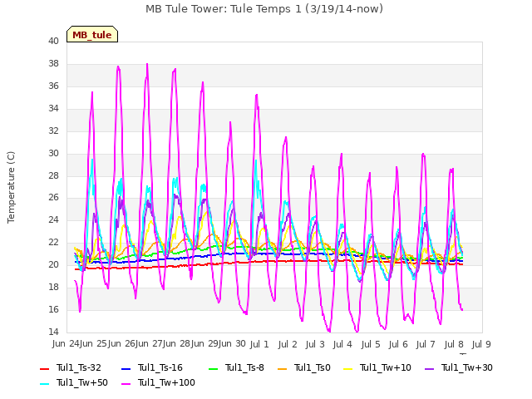Click the blue Tul1_Ts-16 legend swatch
Viewport: 532px width, 399px height.
point(126,368)
